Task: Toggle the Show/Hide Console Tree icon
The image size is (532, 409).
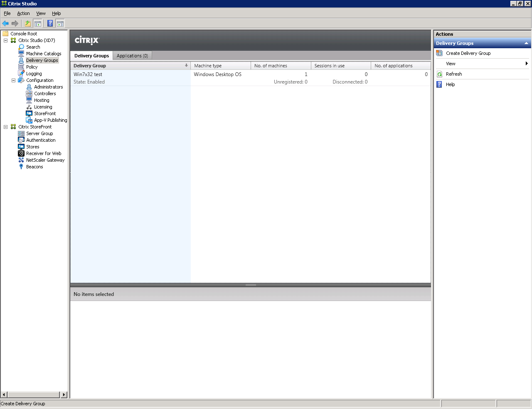Action: 38,23
